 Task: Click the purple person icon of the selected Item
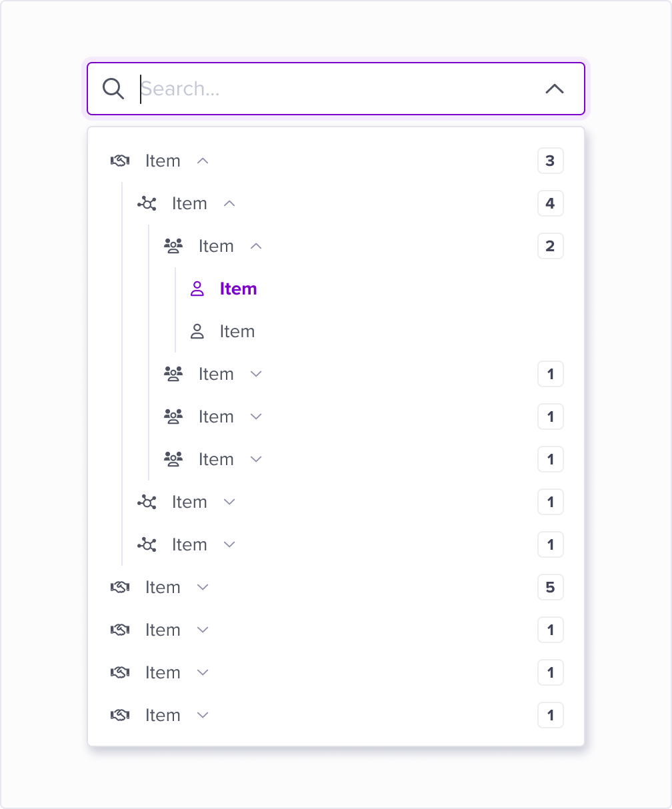197,289
